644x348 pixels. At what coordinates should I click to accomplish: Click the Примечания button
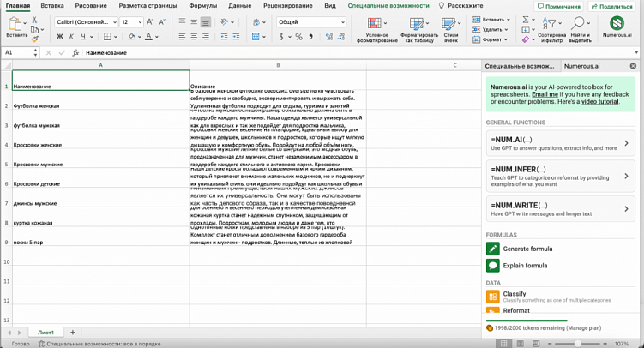coord(559,7)
